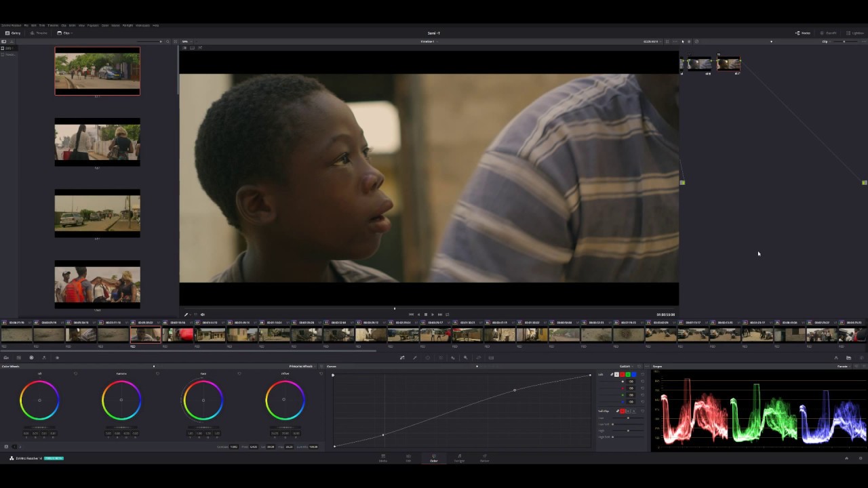Select the Curves palette icon
The width and height of the screenshot is (868, 488).
coord(402,357)
